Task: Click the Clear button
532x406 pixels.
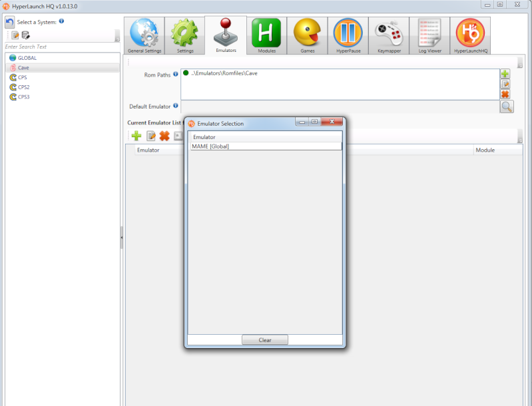Action: (x=265, y=340)
